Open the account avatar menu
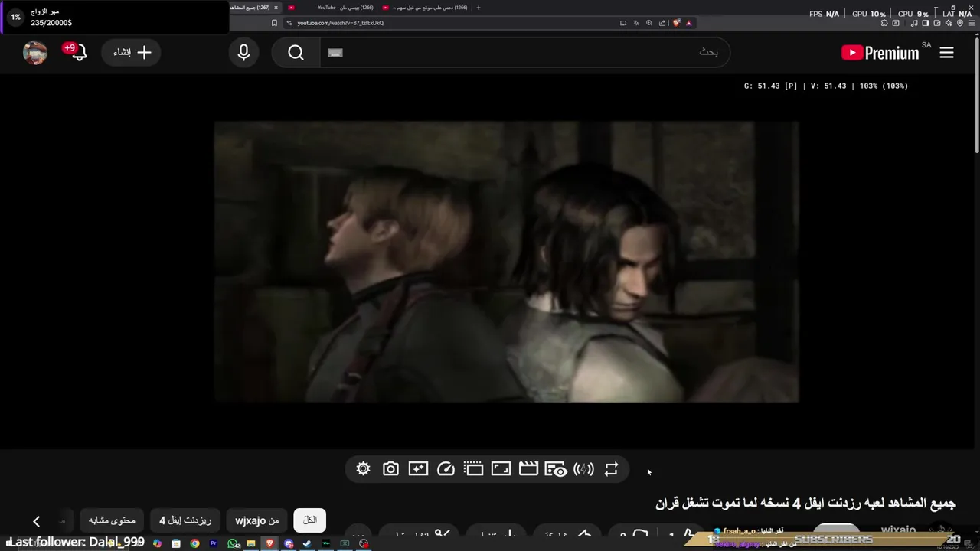 pyautogui.click(x=35, y=53)
